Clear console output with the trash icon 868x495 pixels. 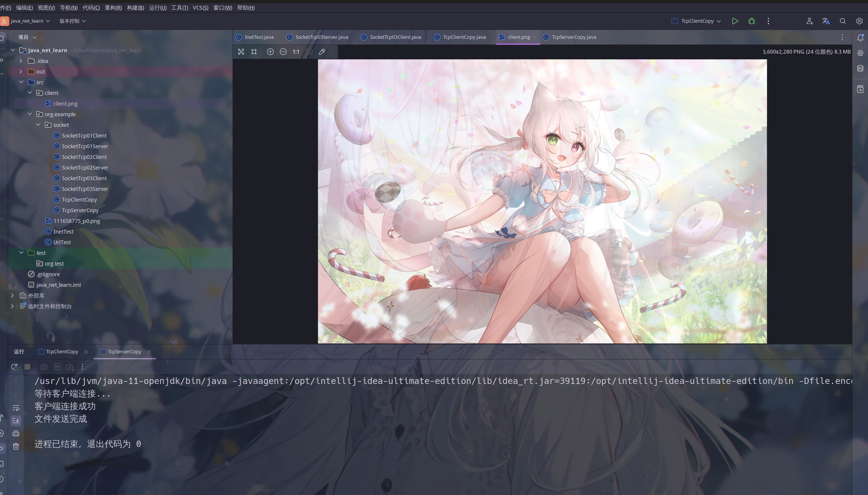coord(16,446)
